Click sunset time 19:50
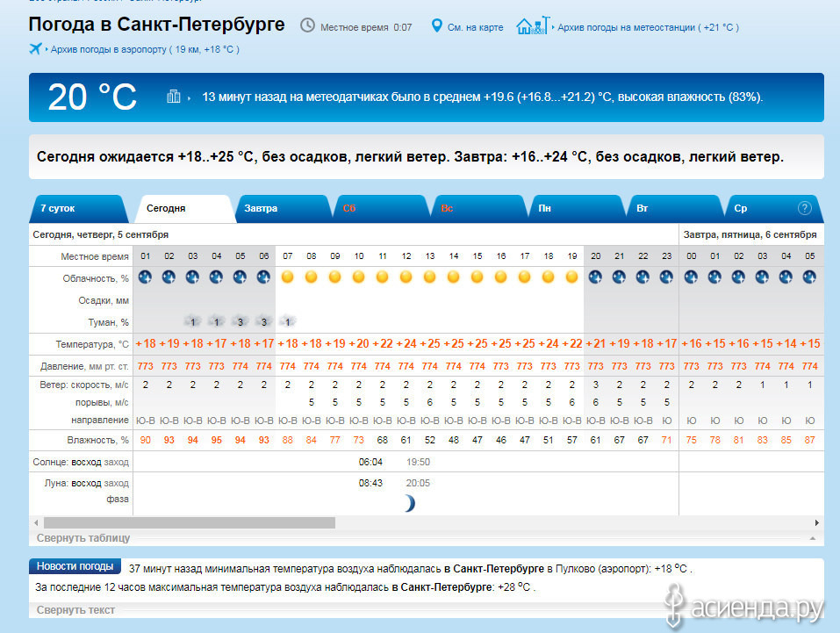Image resolution: width=840 pixels, height=633 pixels. tap(418, 462)
